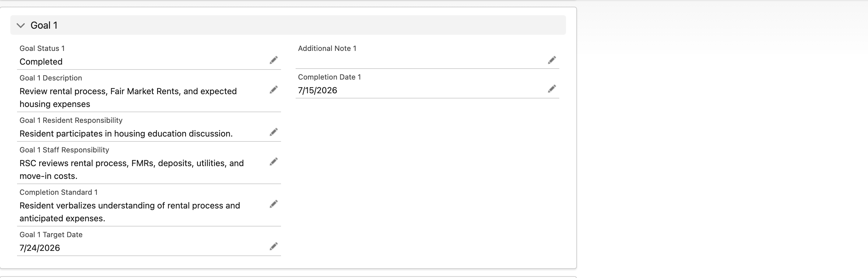The image size is (868, 278).
Task: Click the 7/24/2026 target date value
Action: click(40, 248)
